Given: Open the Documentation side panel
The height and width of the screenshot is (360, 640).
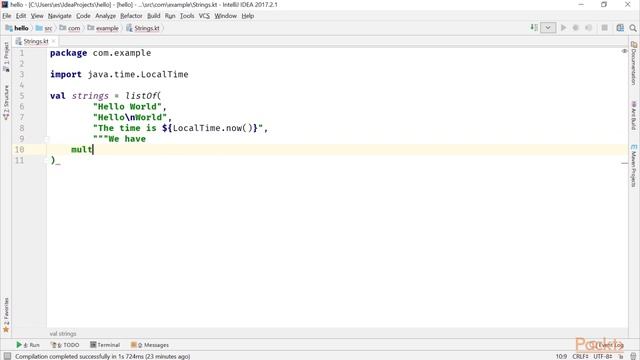Looking at the screenshot, I should pos(634,63).
